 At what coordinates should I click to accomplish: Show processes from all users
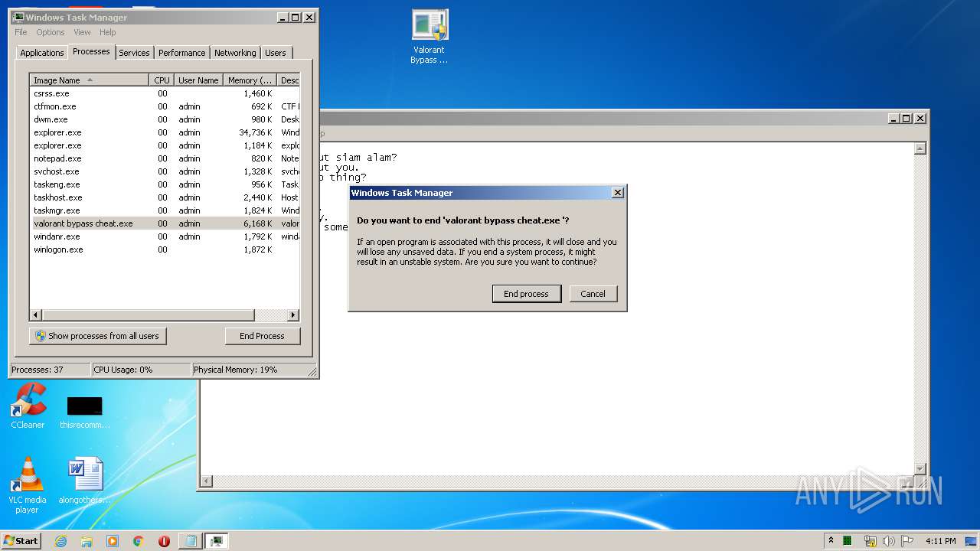coord(98,336)
